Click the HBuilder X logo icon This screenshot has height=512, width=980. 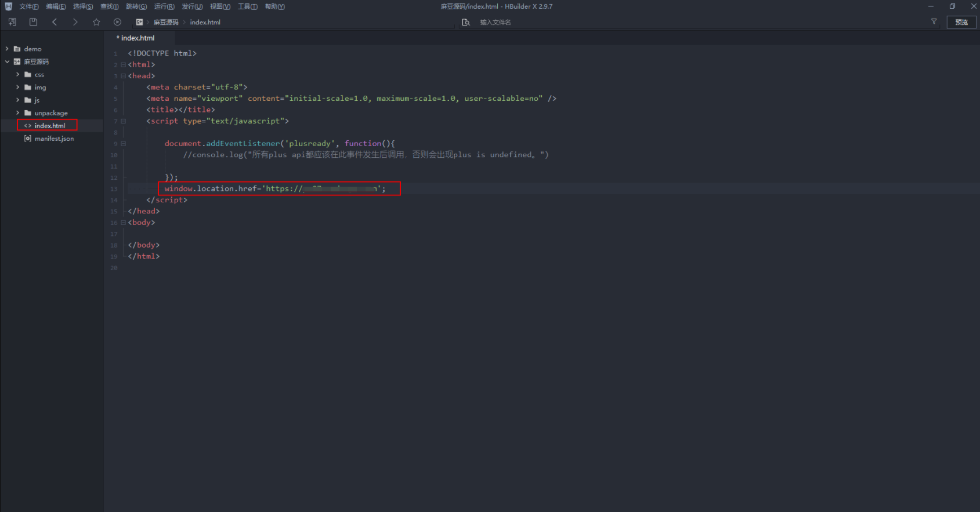coord(8,6)
